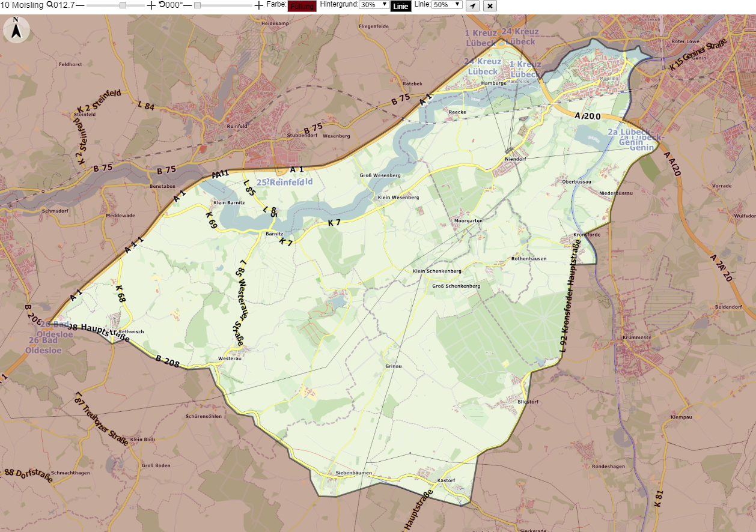756x532 pixels.
Task: Open the Hintergrund percentage dropdown
Action: click(x=374, y=5)
